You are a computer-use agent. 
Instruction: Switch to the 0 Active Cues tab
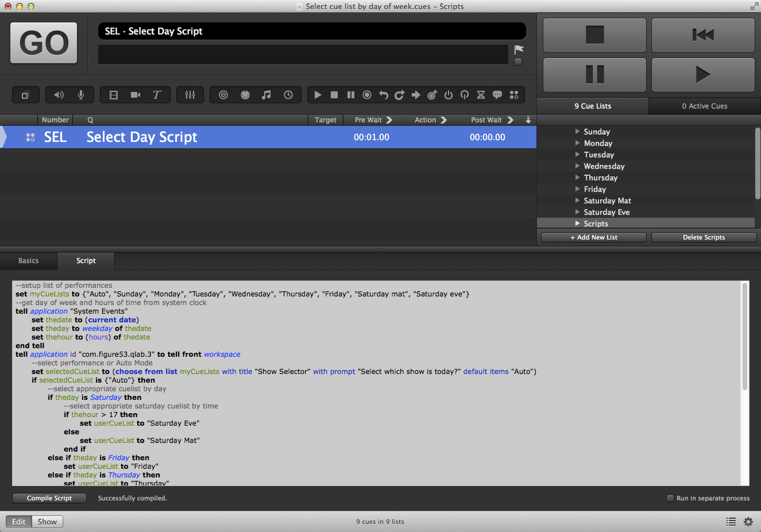[x=705, y=106]
